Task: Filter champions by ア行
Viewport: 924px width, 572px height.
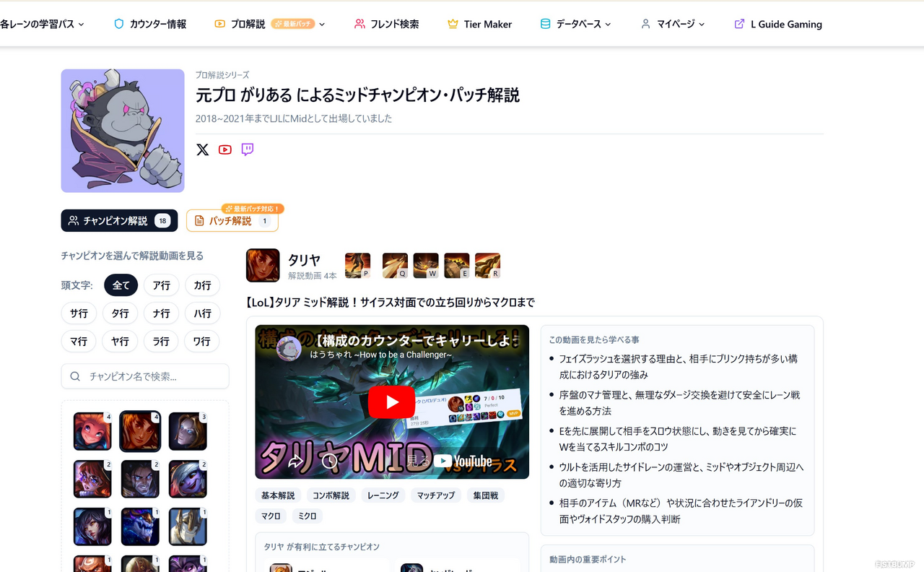Action: (x=161, y=285)
